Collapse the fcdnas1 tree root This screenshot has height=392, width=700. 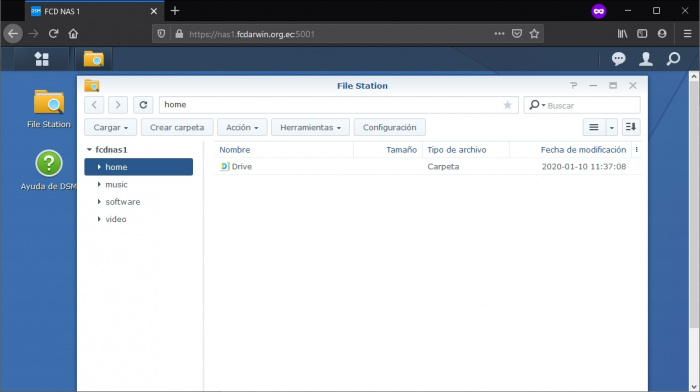click(x=89, y=150)
